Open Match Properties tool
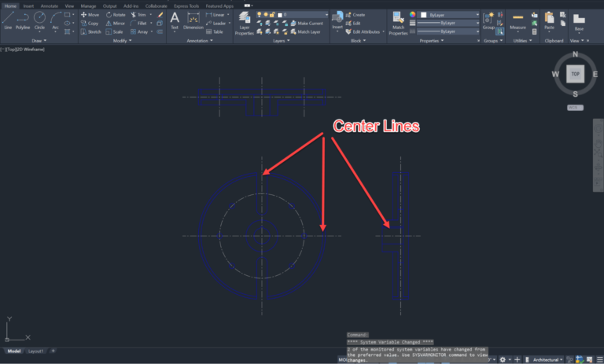Image resolution: width=604 pixels, height=364 pixels. [x=398, y=23]
